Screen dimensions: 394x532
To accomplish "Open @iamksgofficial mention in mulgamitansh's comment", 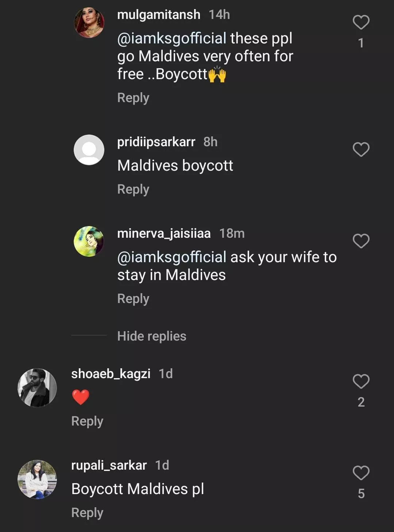I will 172,38.
